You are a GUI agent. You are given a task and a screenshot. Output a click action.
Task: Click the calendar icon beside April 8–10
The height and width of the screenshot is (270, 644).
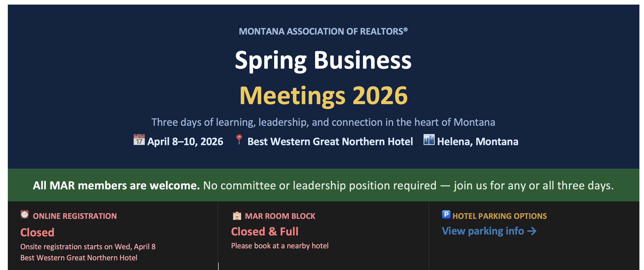click(x=139, y=140)
